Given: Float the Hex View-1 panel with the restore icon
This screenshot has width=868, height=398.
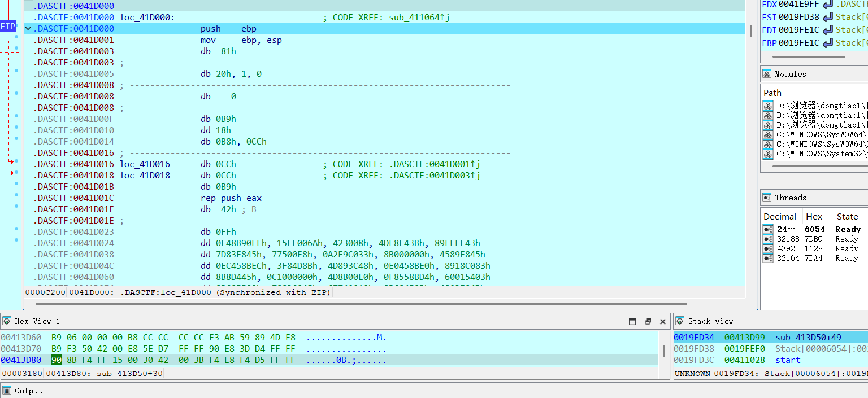Looking at the screenshot, I should click(x=648, y=321).
